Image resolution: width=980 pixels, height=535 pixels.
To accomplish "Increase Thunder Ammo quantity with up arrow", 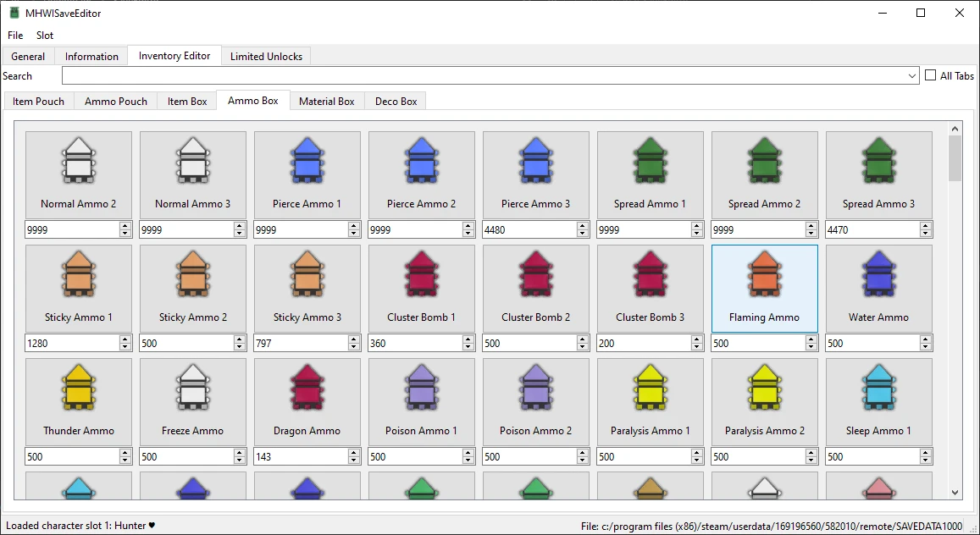I will (125, 453).
